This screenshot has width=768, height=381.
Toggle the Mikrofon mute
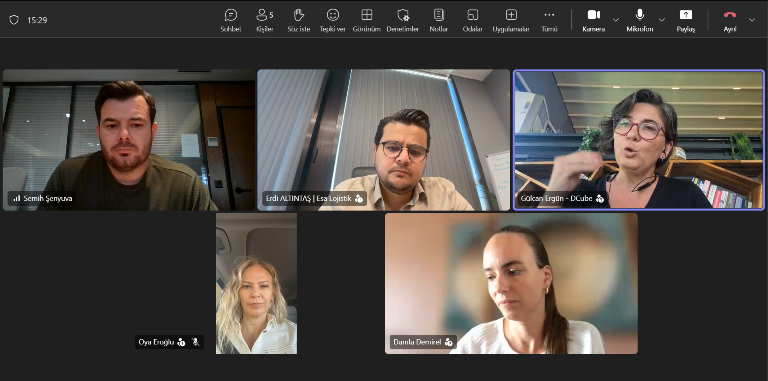[x=640, y=20]
